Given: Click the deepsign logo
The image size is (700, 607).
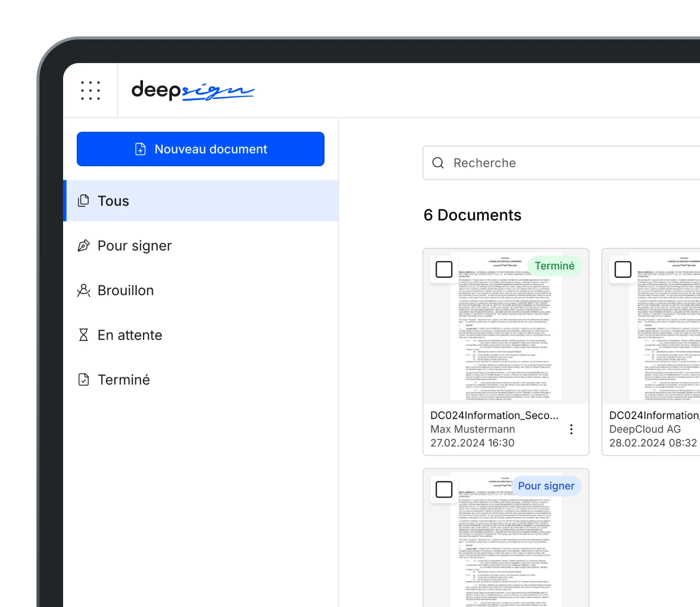Looking at the screenshot, I should click(x=193, y=90).
